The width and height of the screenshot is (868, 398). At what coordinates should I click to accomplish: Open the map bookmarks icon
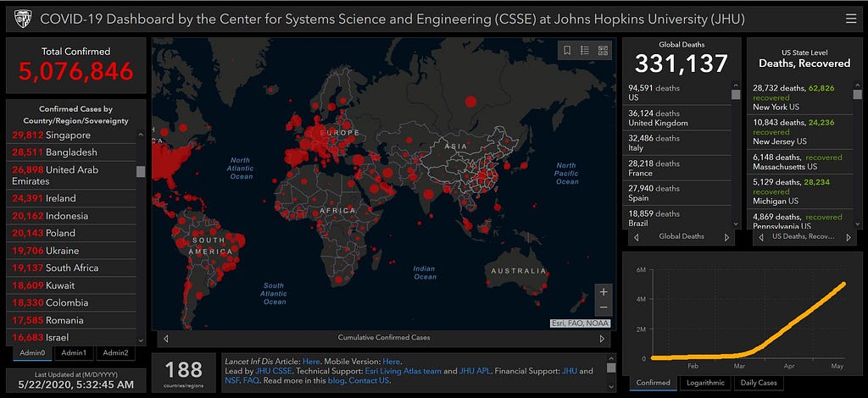[x=567, y=50]
